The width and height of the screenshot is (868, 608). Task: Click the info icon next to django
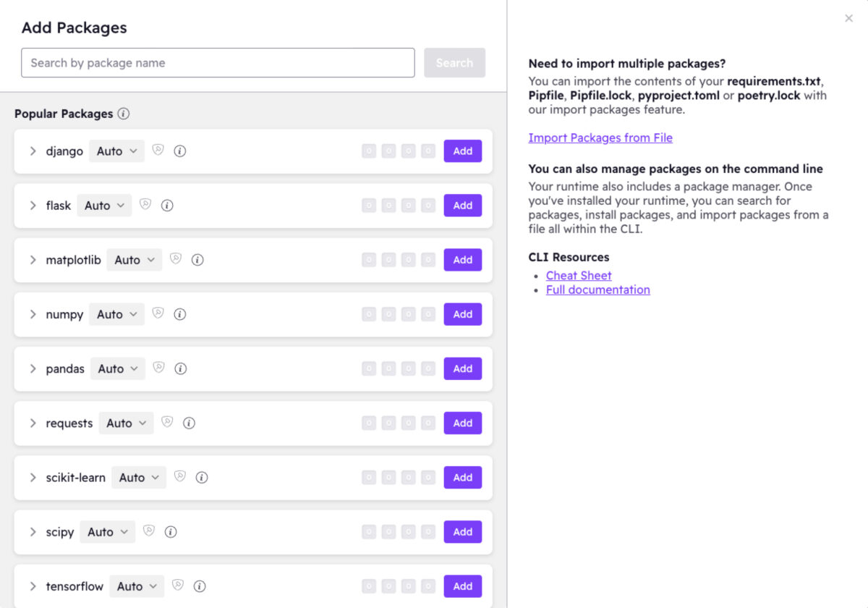click(180, 151)
